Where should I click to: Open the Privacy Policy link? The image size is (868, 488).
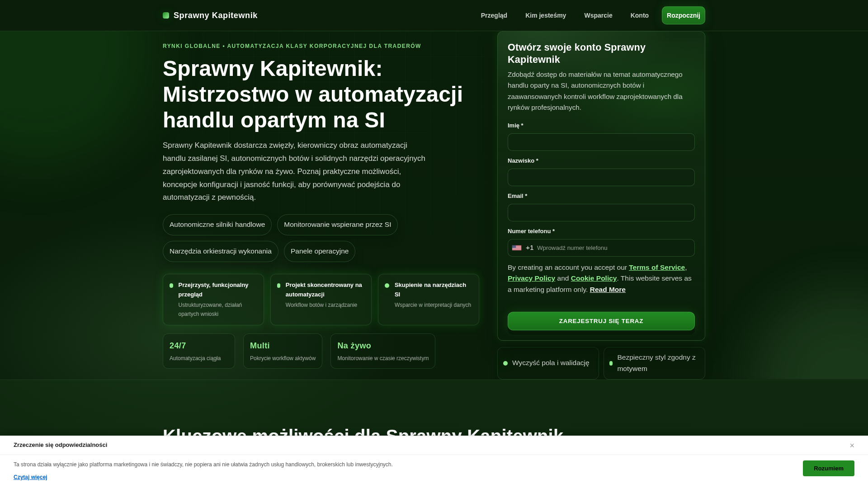coord(531,278)
